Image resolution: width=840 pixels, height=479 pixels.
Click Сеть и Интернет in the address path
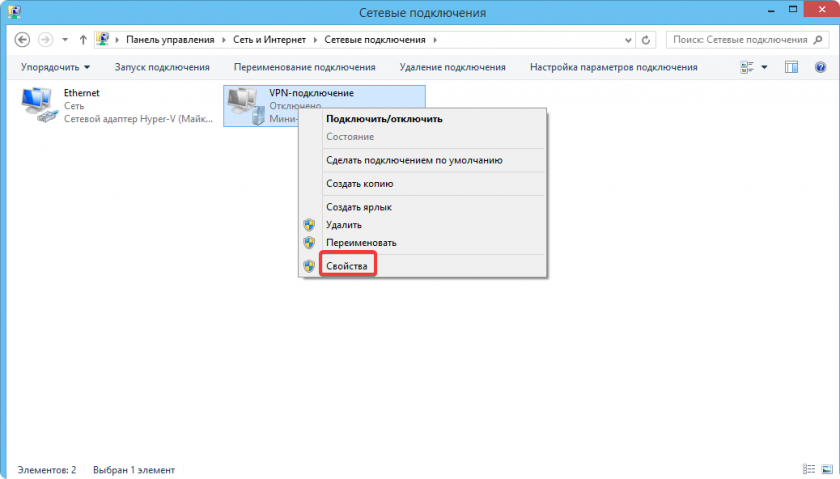pos(263,40)
